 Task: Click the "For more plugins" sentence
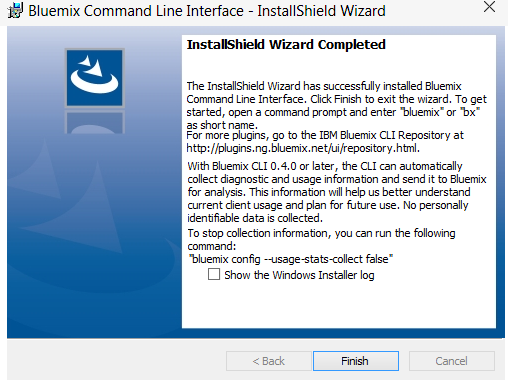(x=325, y=142)
